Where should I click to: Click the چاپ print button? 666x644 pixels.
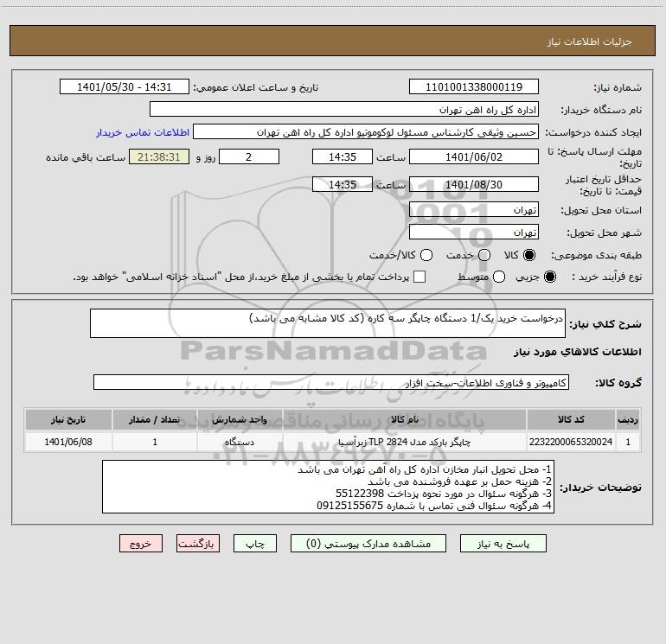[255, 544]
